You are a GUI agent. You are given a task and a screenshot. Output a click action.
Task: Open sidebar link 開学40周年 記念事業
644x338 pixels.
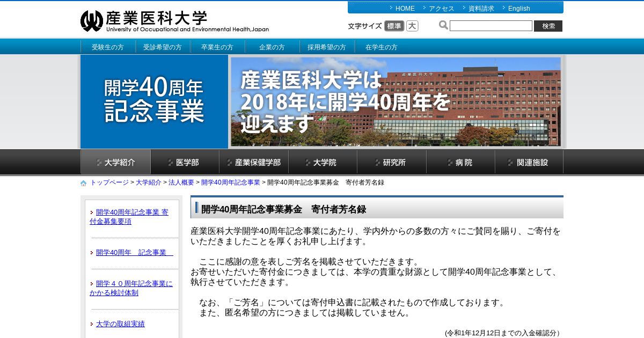(x=134, y=252)
